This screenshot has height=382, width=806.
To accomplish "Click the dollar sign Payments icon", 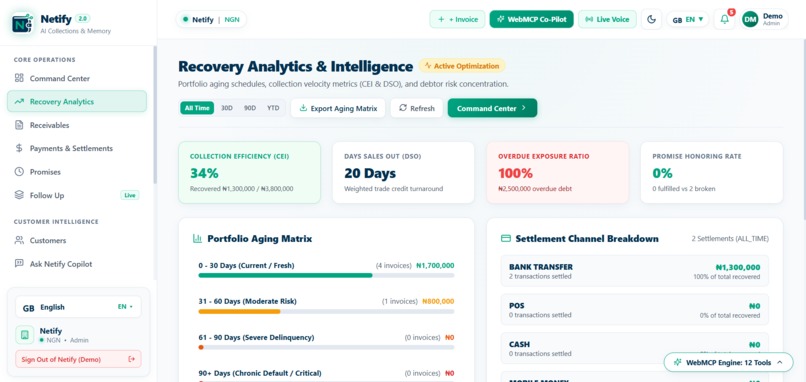I will pos(19,148).
